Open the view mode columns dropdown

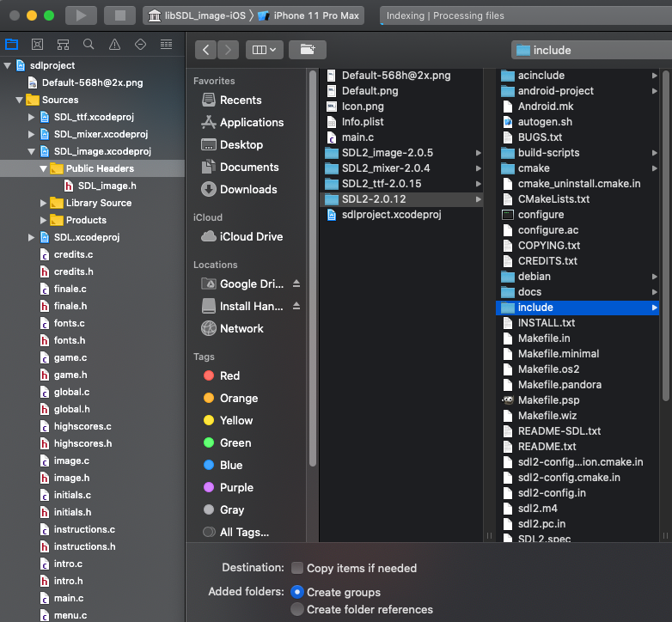tap(264, 50)
